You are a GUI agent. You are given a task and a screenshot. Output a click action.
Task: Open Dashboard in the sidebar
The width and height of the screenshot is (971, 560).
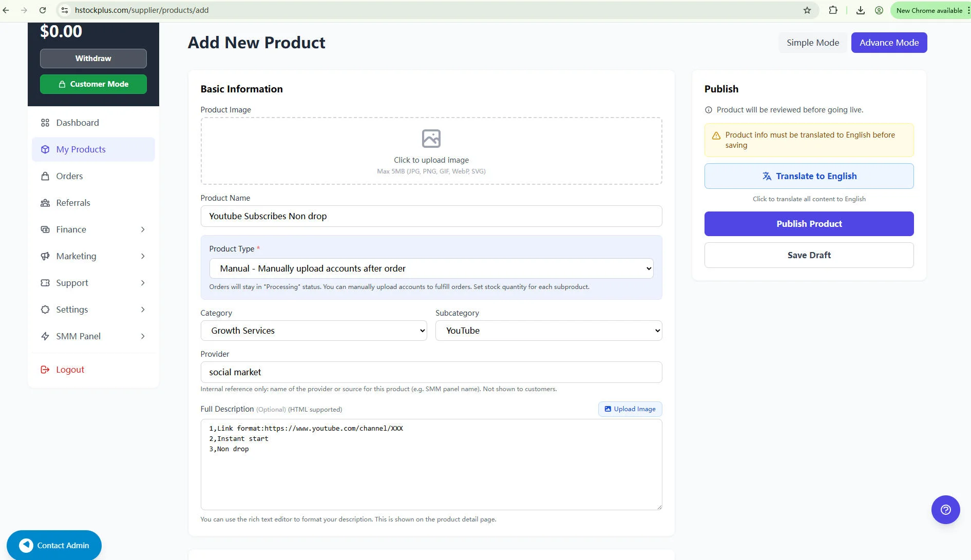(78, 123)
